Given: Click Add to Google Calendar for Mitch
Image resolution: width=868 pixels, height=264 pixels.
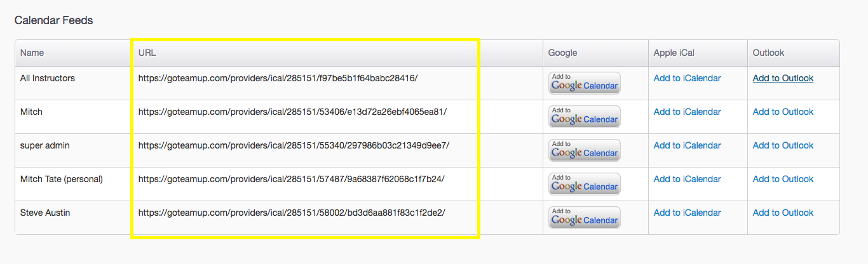Looking at the screenshot, I should [584, 117].
